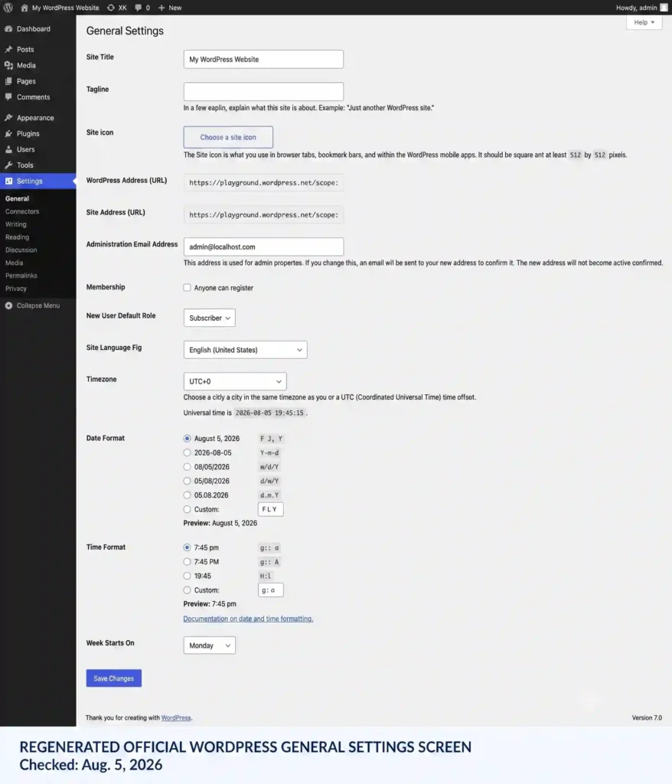Click the Site Address URL field
Screen dimensions: 672x784
263,214
